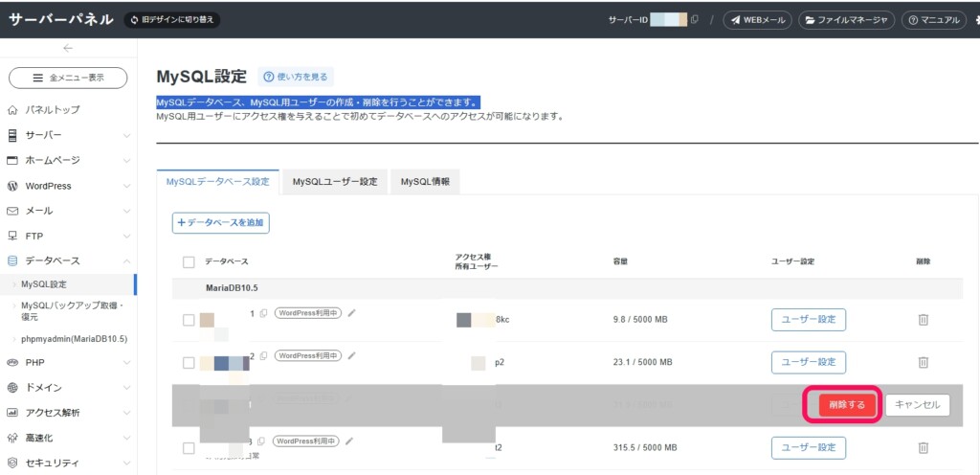Select MySQL設定 in the sidebar submenu

pyautogui.click(x=68, y=284)
